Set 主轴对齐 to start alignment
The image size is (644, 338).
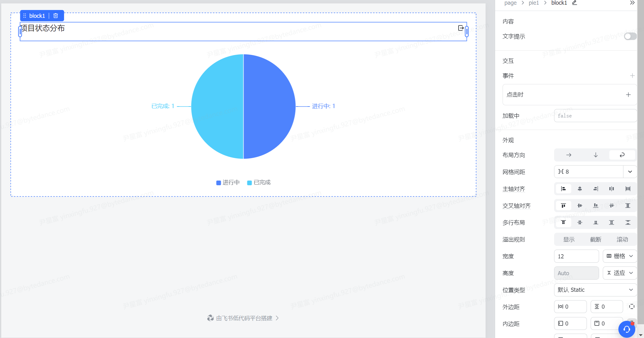563,189
